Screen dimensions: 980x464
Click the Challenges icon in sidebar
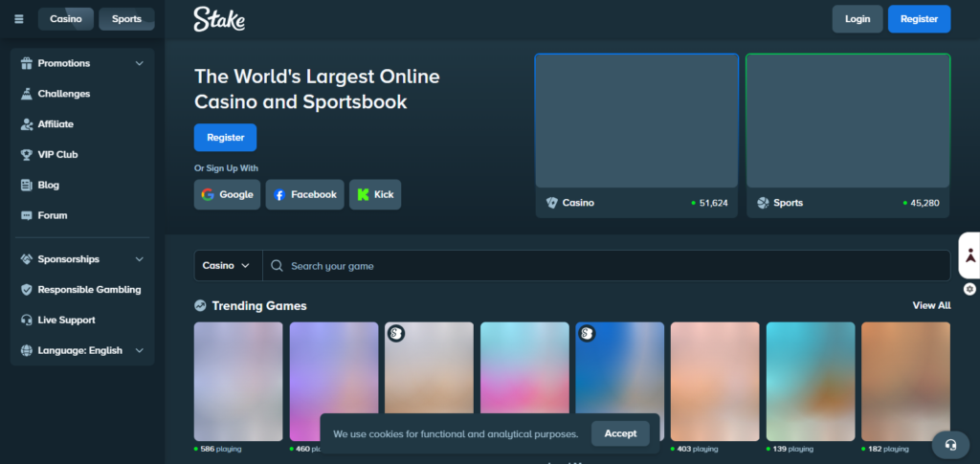tap(26, 94)
